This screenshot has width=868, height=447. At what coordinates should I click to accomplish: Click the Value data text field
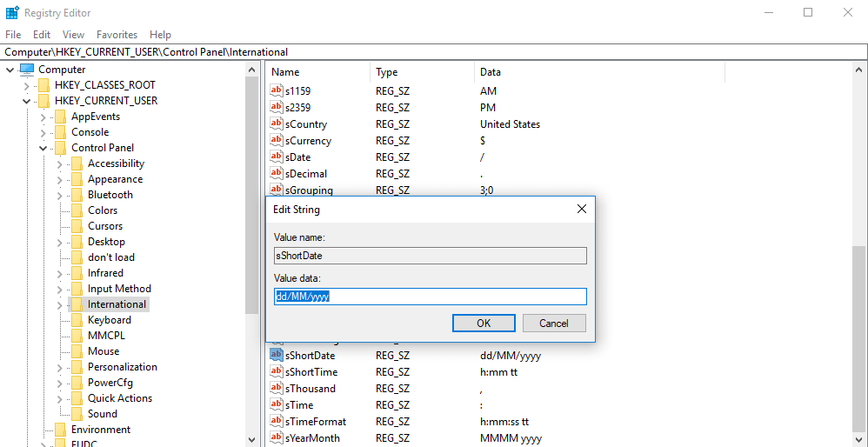[430, 297]
